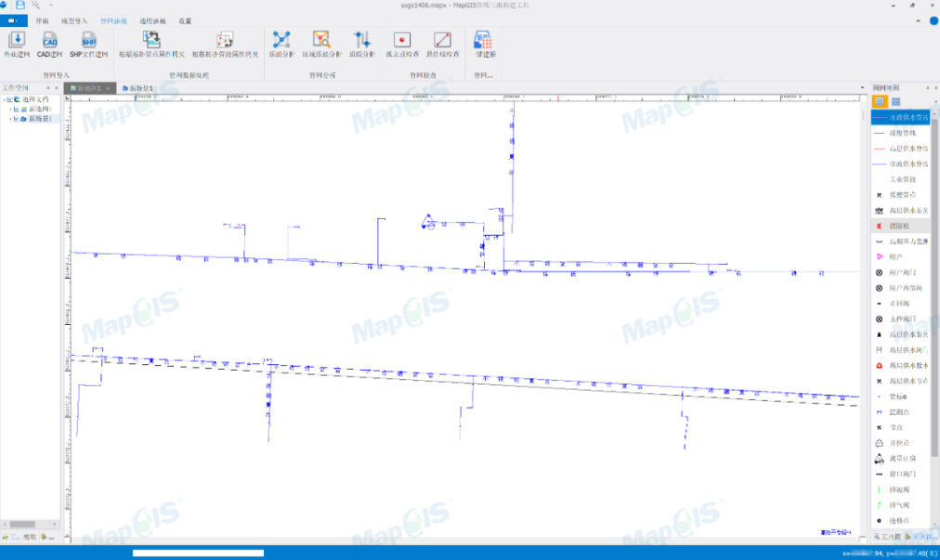Viewport: 940px width, 560px height.
Task: Select the 排泥阀 green legend symbol
Action: coord(880,489)
